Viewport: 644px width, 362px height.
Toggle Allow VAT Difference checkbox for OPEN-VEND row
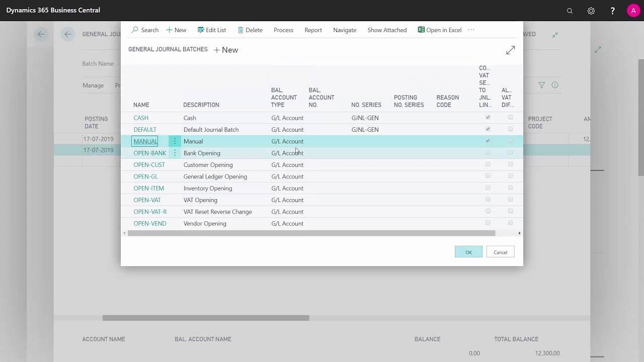coord(510,223)
